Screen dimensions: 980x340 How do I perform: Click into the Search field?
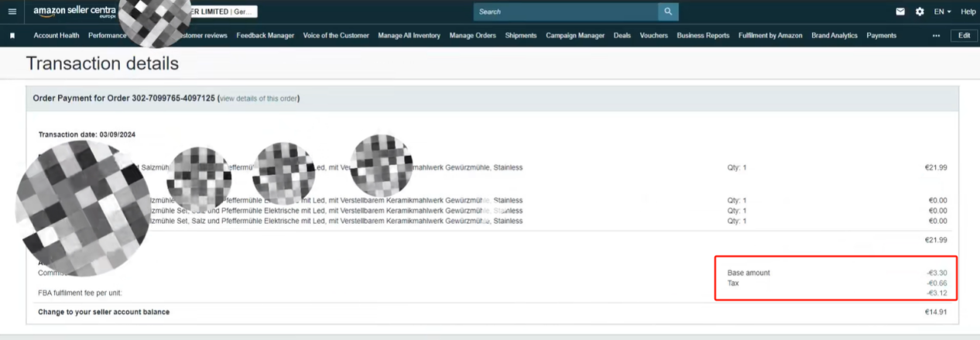[x=566, y=12]
